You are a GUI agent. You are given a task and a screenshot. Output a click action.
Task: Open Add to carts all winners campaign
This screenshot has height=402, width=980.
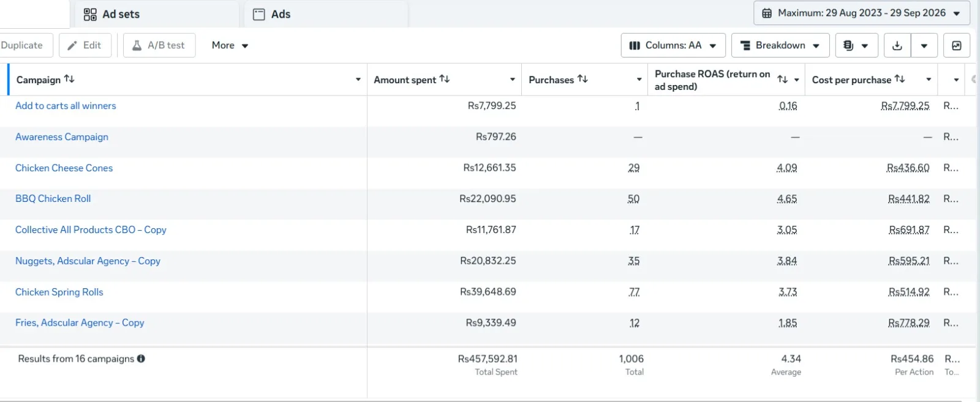[x=66, y=106]
